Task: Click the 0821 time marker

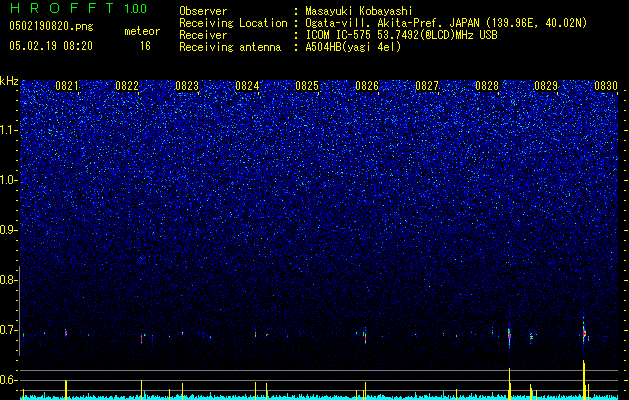Action: point(67,86)
